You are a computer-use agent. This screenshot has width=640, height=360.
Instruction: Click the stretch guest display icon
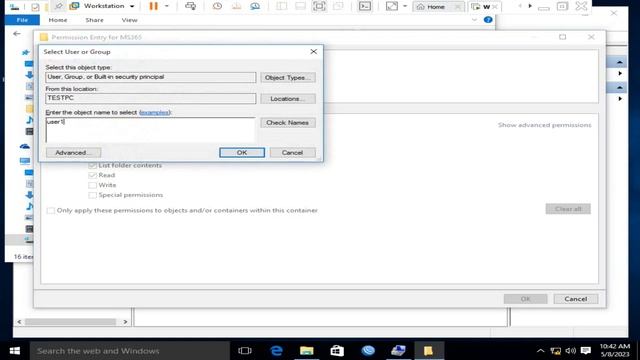391,6
